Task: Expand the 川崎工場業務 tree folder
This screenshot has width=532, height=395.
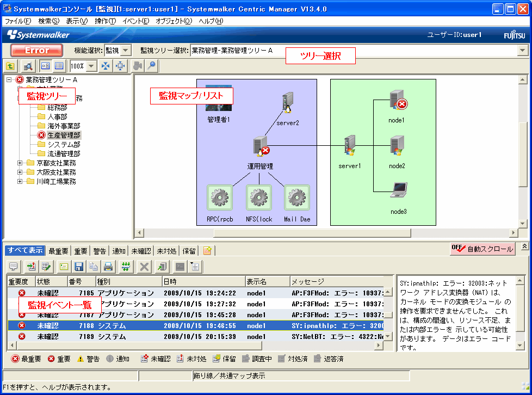Action: pyautogui.click(x=20, y=181)
